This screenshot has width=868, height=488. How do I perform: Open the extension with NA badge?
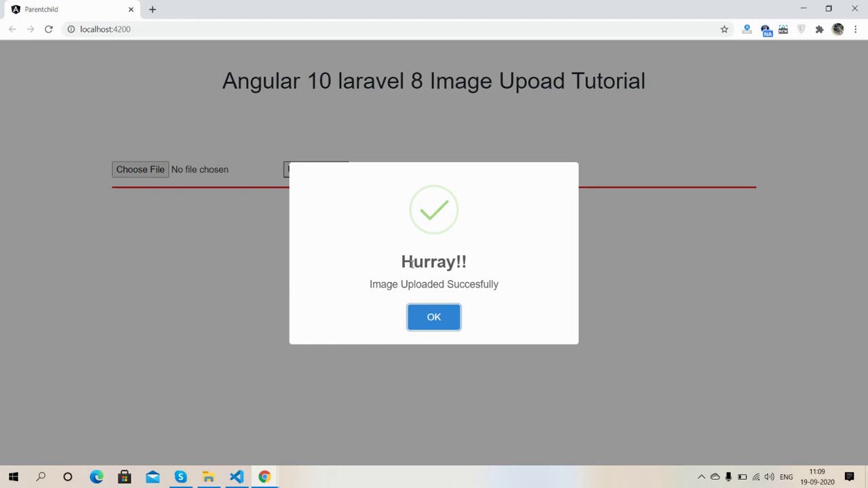pyautogui.click(x=766, y=30)
